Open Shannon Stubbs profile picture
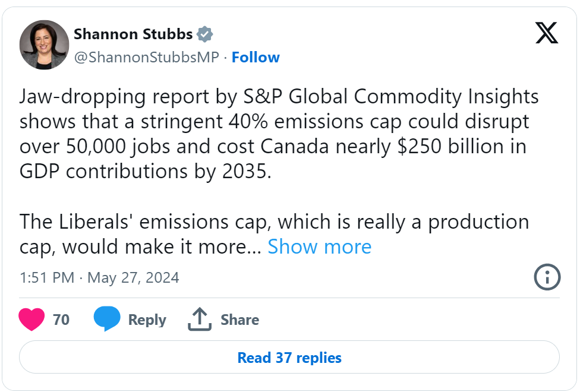 (x=44, y=45)
